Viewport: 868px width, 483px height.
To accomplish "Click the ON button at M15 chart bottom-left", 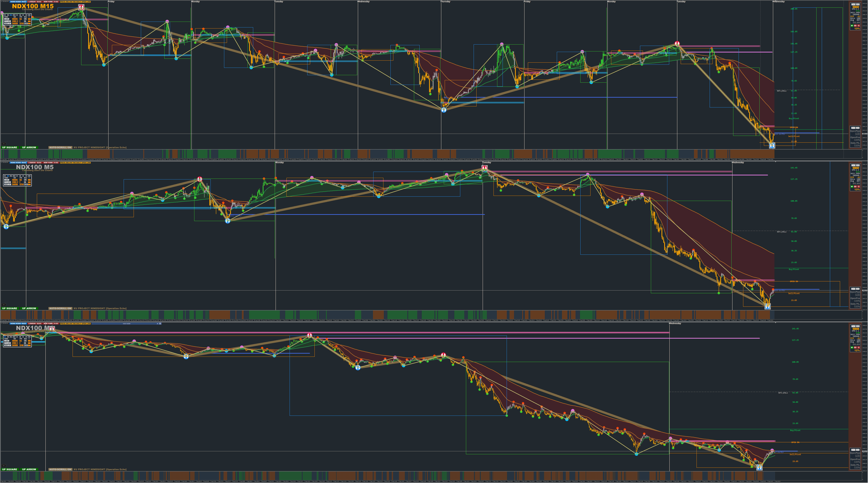I will pyautogui.click(x=4, y=144).
